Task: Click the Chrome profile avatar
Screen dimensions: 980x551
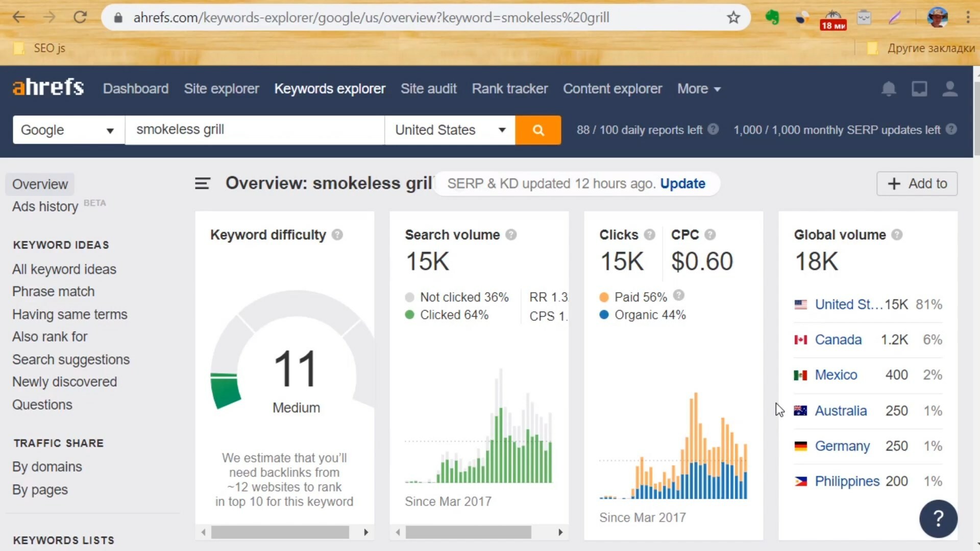Action: [938, 17]
